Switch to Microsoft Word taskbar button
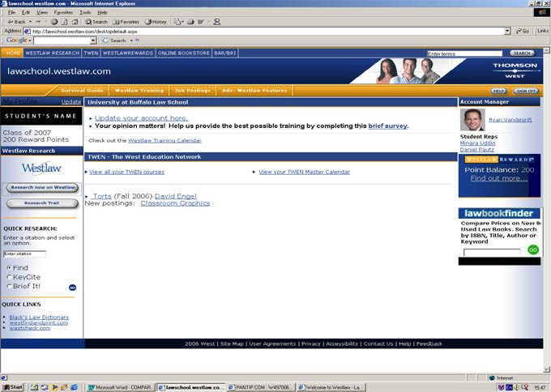Screen dimensions: 551x392 coord(120,387)
